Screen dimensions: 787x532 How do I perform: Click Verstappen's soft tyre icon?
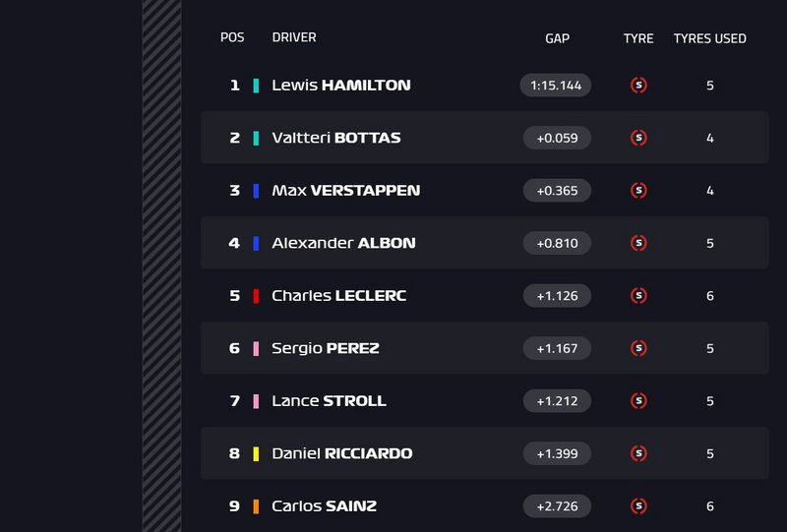638,191
